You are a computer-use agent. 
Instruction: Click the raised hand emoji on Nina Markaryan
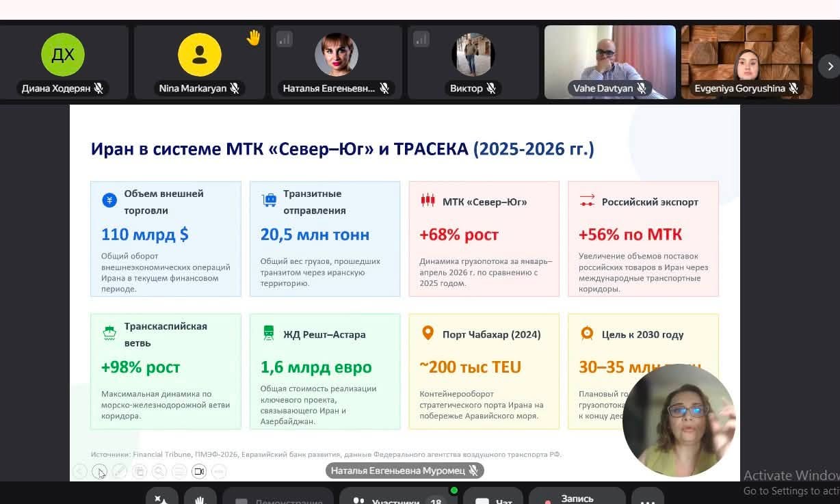tap(254, 38)
